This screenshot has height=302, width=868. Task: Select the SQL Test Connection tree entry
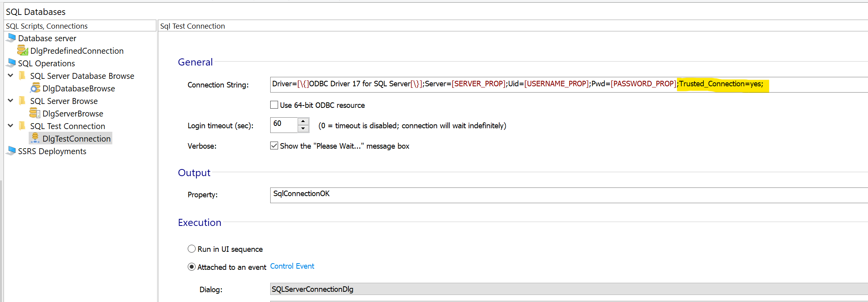coord(68,126)
